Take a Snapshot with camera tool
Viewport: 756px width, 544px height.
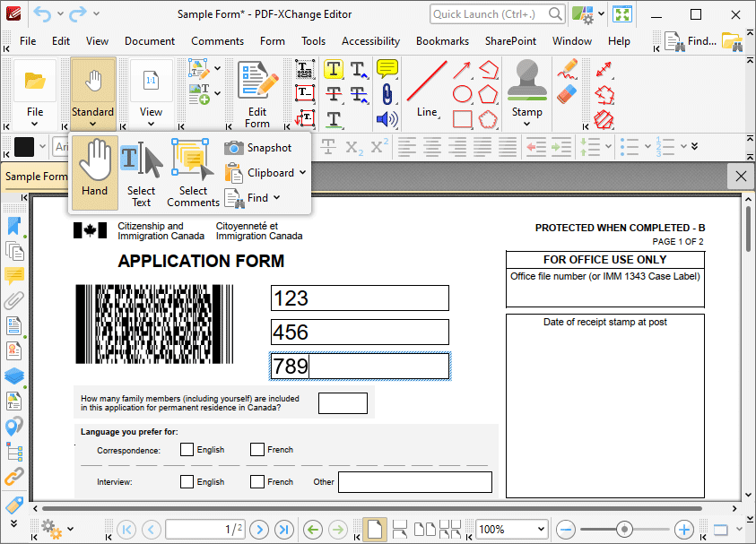(x=258, y=148)
